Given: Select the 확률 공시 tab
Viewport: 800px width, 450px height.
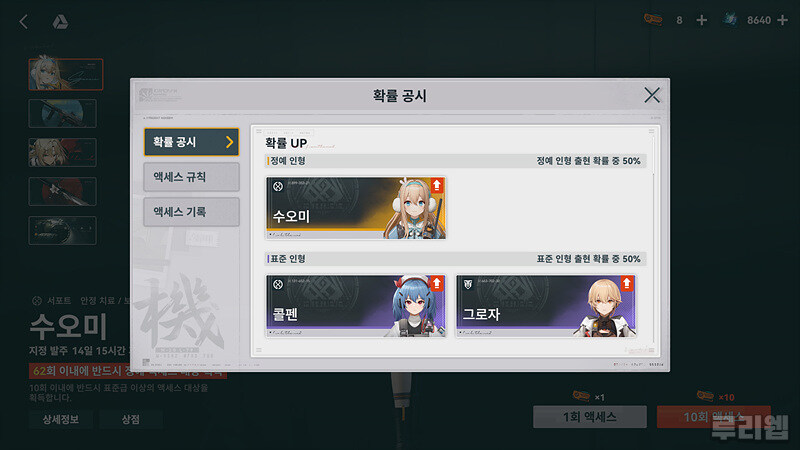Looking at the screenshot, I should click(191, 142).
